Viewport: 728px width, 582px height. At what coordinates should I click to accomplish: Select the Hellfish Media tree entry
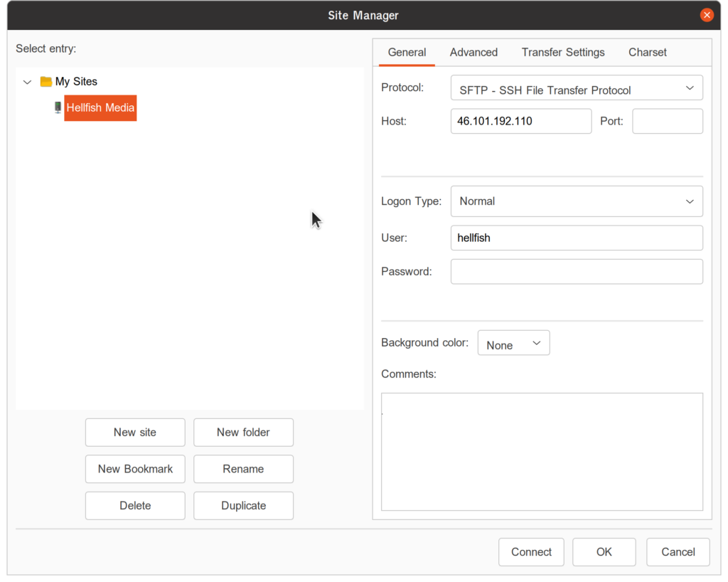[x=100, y=107]
